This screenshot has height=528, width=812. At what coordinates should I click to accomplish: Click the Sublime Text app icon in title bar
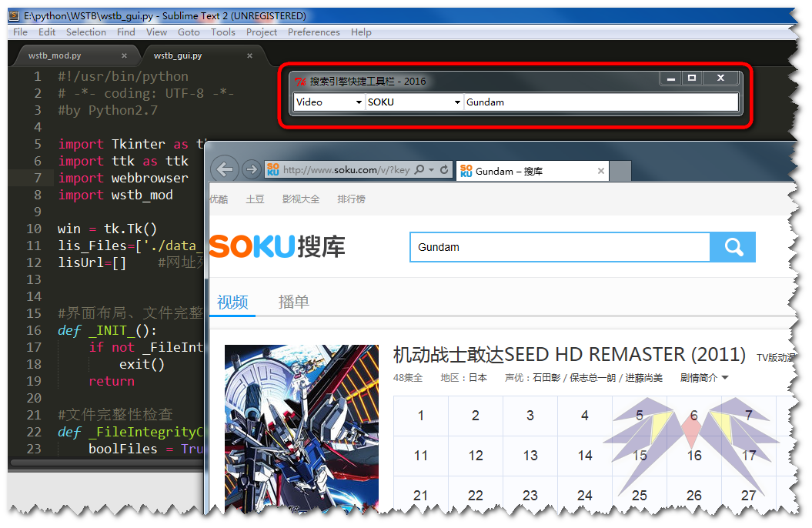tap(15, 15)
